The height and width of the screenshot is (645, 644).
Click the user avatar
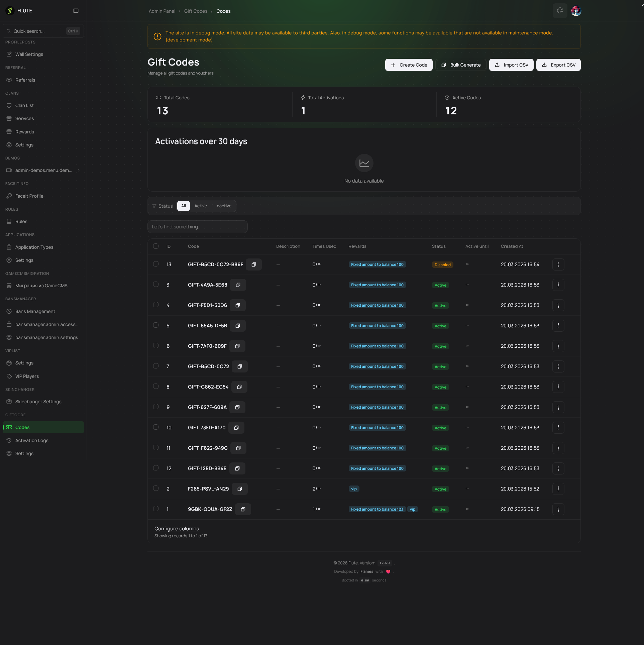tap(576, 11)
